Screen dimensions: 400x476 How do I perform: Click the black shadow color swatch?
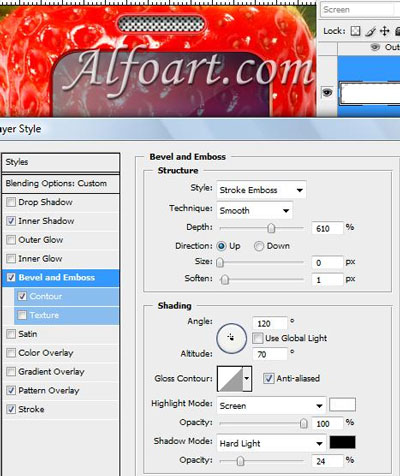(x=342, y=442)
